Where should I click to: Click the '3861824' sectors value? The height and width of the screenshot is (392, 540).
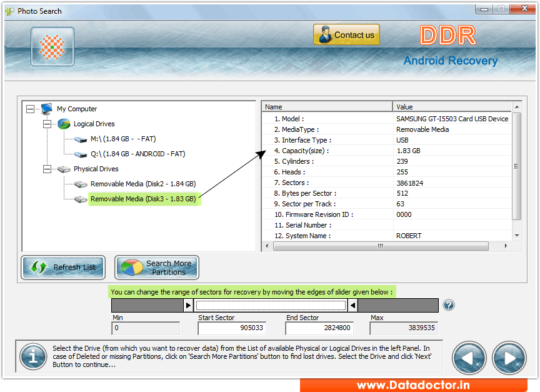click(x=410, y=183)
